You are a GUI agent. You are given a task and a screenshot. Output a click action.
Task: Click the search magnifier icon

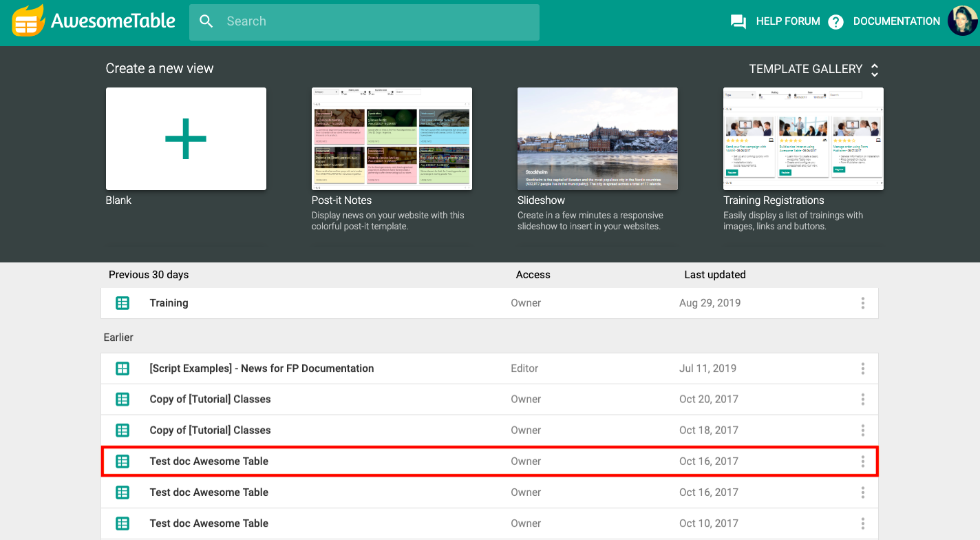click(x=206, y=21)
